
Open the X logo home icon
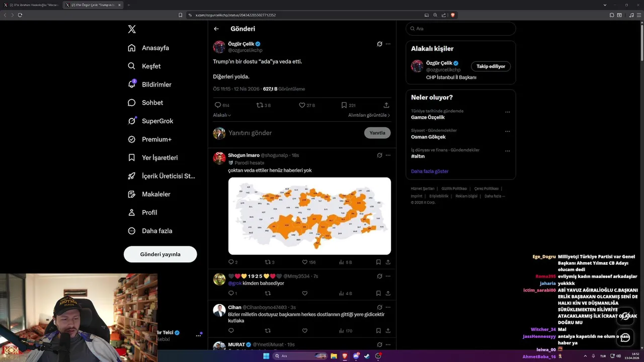(x=132, y=29)
